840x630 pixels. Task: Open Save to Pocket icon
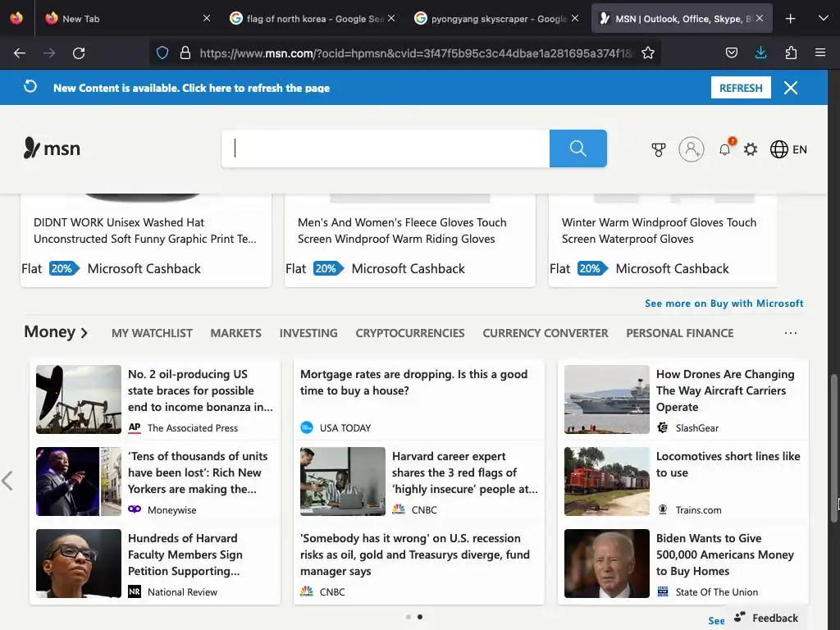(x=731, y=52)
